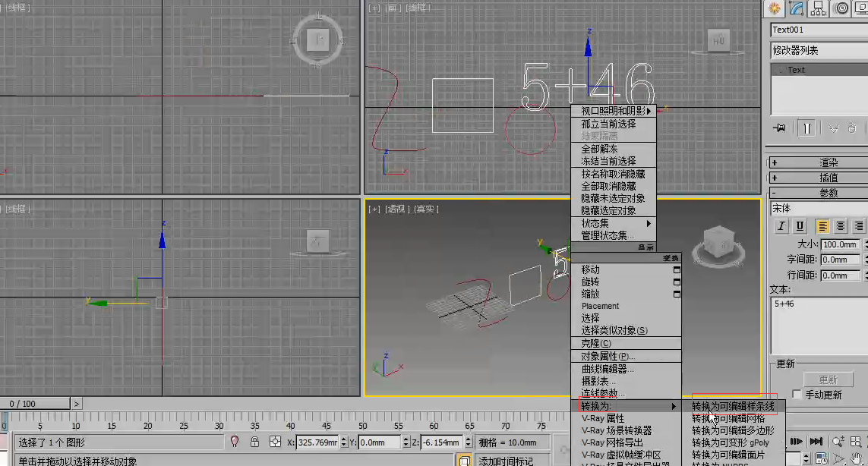This screenshot has height=466, width=868.
Task: Select 冻结当前选择 menu item
Action: pos(614,161)
